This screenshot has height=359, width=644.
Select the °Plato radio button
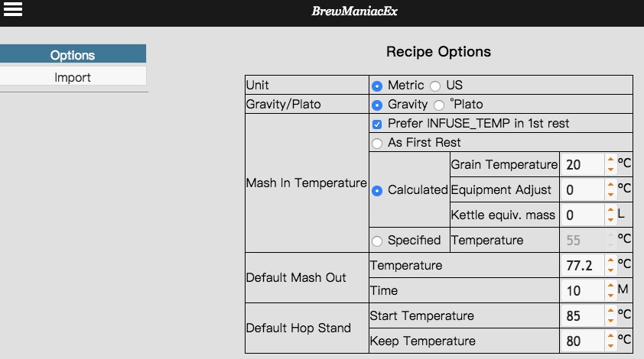[439, 105]
